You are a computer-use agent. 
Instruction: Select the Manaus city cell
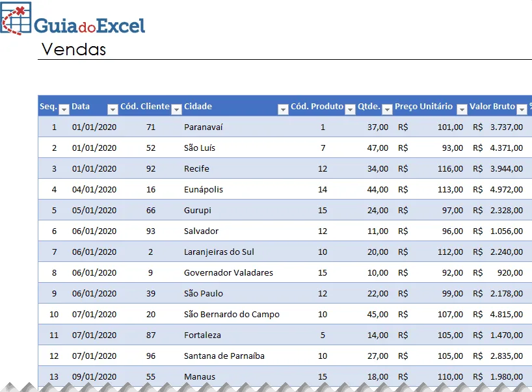click(x=235, y=376)
